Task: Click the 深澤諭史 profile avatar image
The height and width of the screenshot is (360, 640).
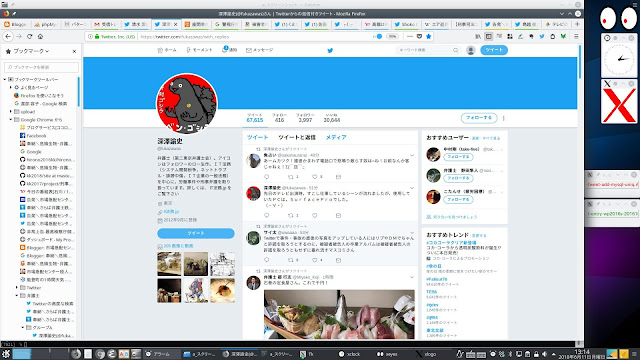Action: coord(187,104)
